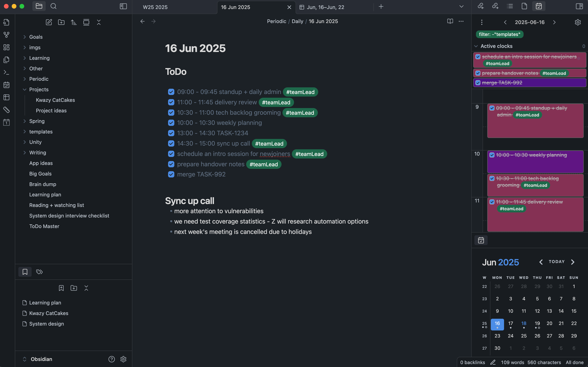Switch to the W25 2025 tab
588x367 pixels.
[155, 7]
